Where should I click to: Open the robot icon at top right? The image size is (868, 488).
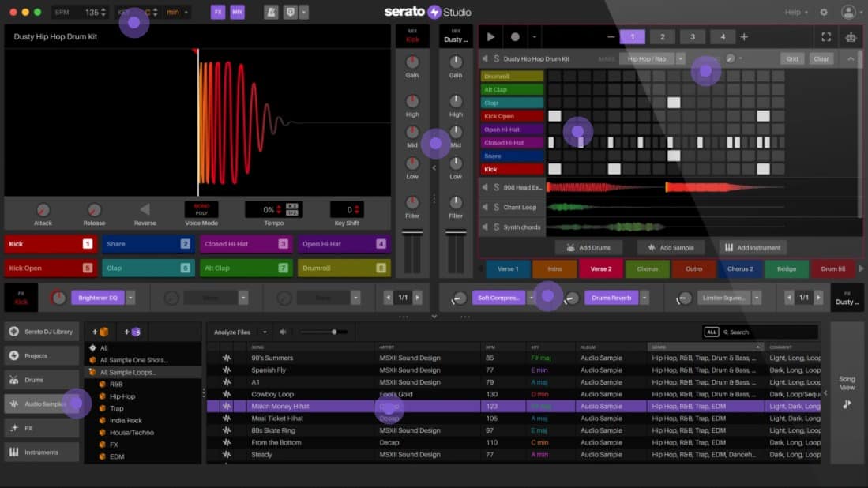coord(851,37)
